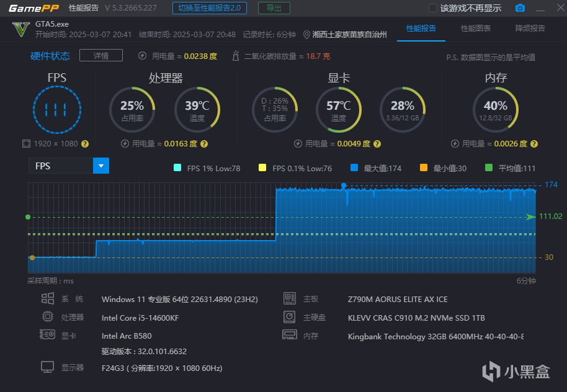Click the memory power lightning icon

455,144
